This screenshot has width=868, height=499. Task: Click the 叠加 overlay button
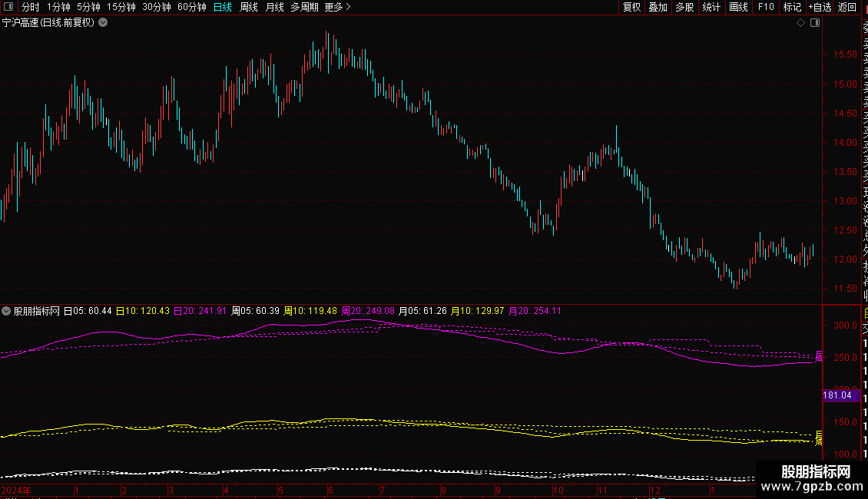pos(658,7)
